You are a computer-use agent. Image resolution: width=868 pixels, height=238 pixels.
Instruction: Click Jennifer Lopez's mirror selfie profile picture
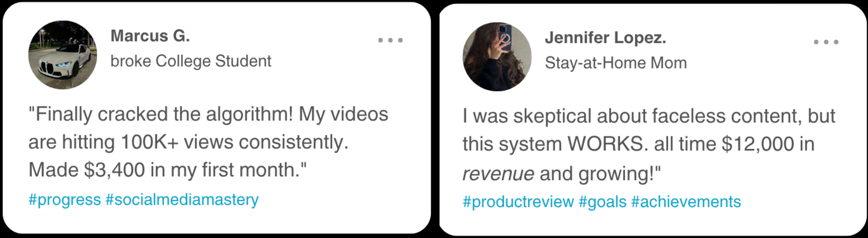click(x=497, y=57)
